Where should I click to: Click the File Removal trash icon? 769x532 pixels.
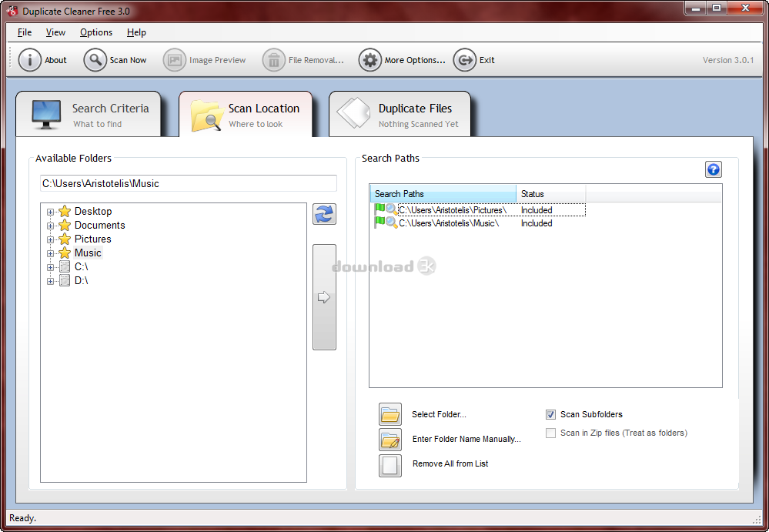tap(274, 60)
